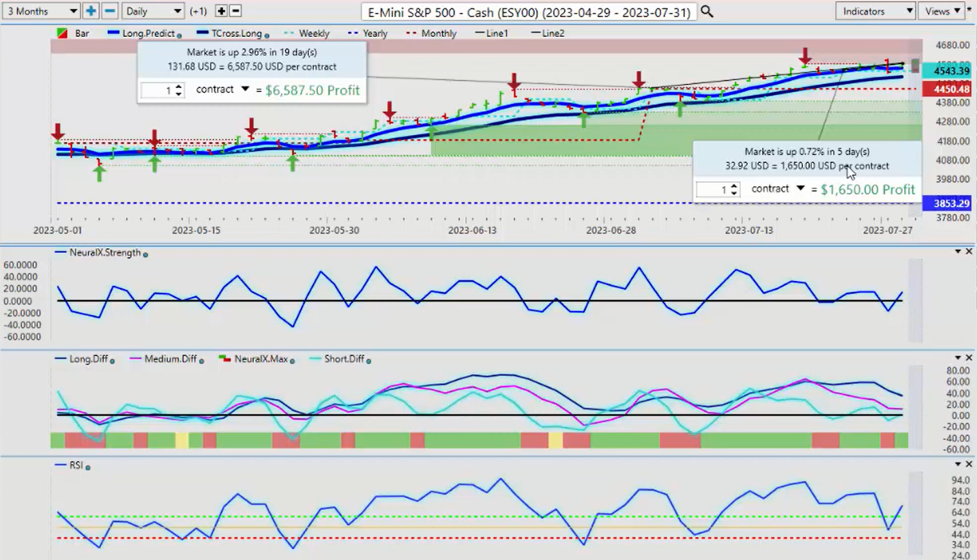Click the RSI settings dot
Viewport: 977px width, 560px height.
[88, 467]
